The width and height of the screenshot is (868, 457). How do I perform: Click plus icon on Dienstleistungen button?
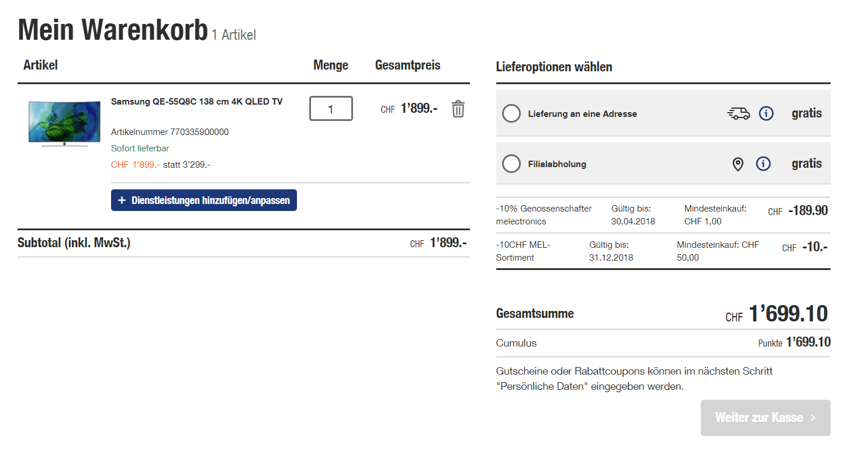click(x=122, y=200)
